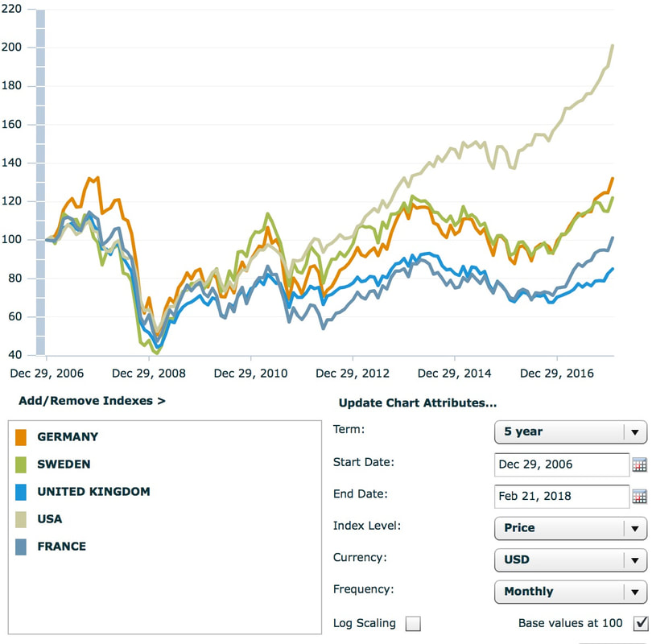Open the Index Level dropdown showing Price

(571, 528)
